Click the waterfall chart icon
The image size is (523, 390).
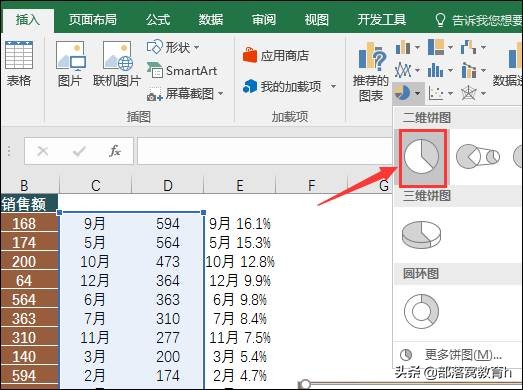468,47
